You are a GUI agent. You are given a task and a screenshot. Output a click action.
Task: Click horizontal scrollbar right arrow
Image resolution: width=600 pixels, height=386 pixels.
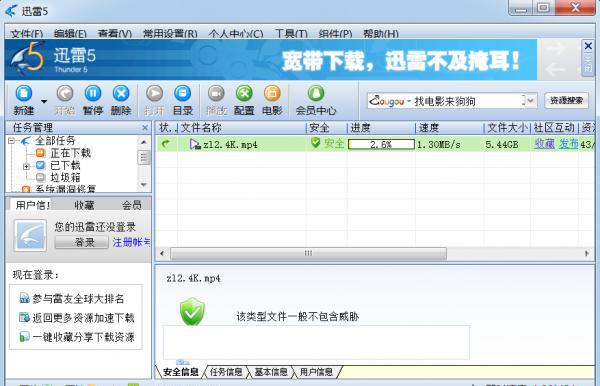tap(587, 253)
